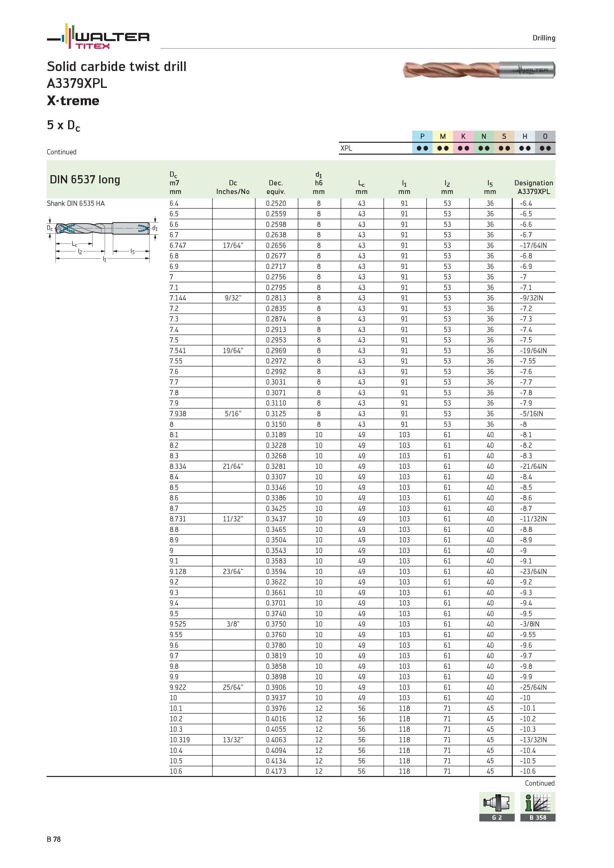The width and height of the screenshot is (614, 868).
Task: Click the designation "-17/64IN"
Action: (533, 245)
